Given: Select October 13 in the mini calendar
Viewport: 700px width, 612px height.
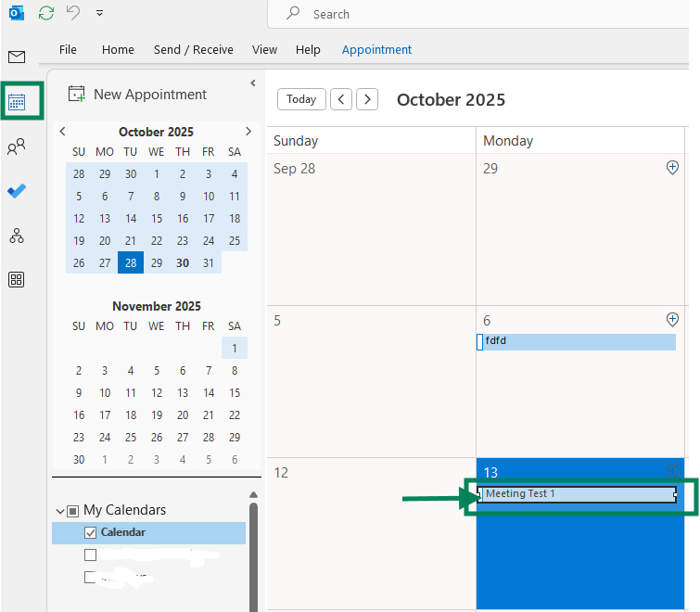Looking at the screenshot, I should click(105, 218).
